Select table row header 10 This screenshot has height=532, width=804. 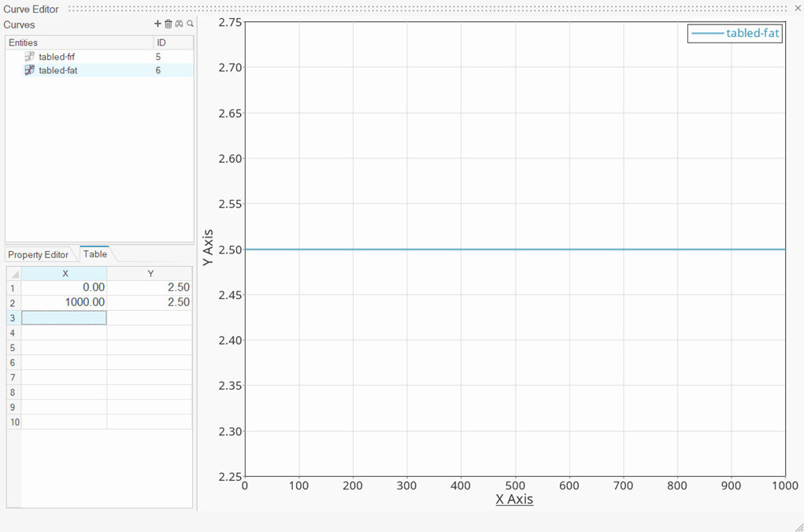14,422
